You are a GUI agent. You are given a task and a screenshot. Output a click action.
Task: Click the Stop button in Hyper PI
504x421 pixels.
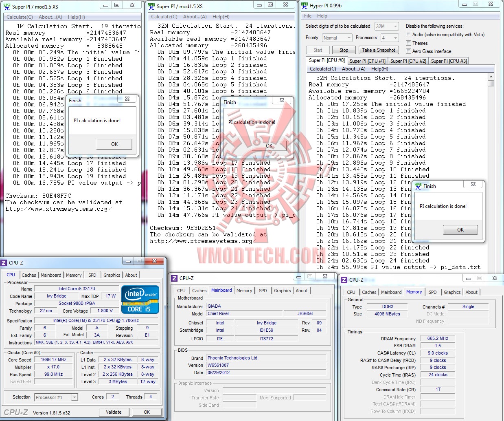click(344, 50)
